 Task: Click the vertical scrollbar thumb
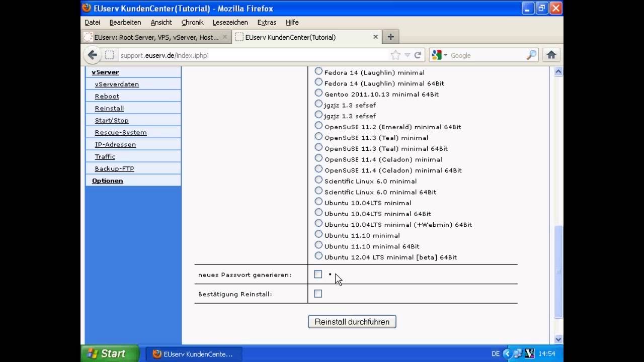[x=558, y=272]
